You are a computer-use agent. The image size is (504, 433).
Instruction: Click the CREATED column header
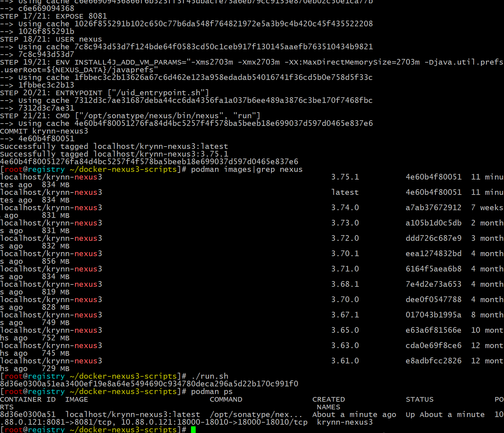coord(328,399)
